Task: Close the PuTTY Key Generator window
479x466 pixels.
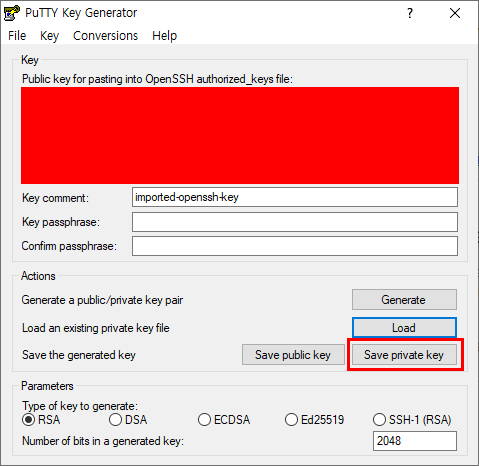Action: (455, 13)
